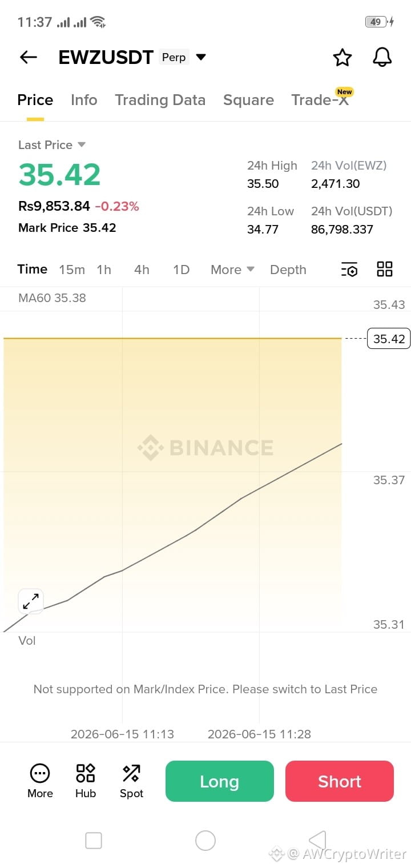Tap the green Long button
The width and height of the screenshot is (411, 868).
pos(220,781)
